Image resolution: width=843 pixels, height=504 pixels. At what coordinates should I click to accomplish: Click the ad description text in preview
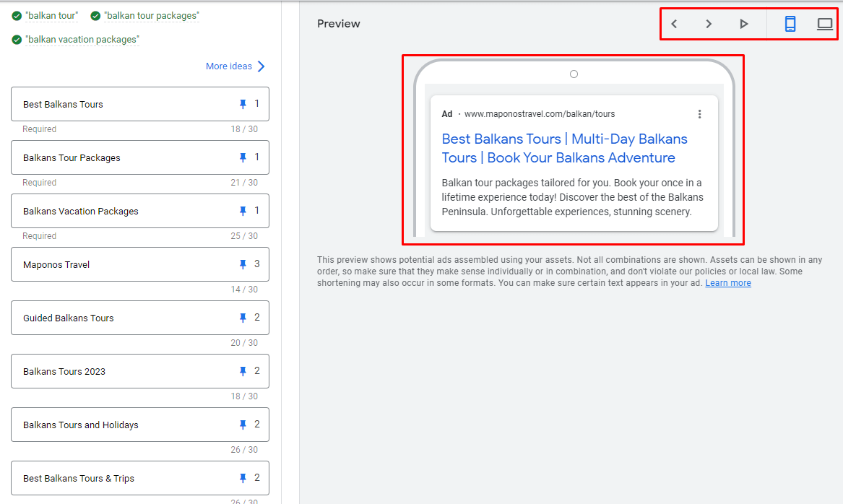point(573,197)
